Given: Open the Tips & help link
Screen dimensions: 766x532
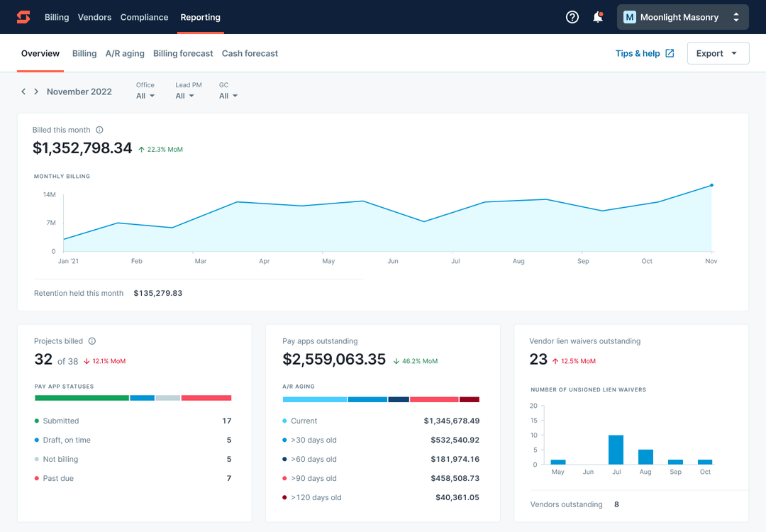Looking at the screenshot, I should [x=637, y=52].
